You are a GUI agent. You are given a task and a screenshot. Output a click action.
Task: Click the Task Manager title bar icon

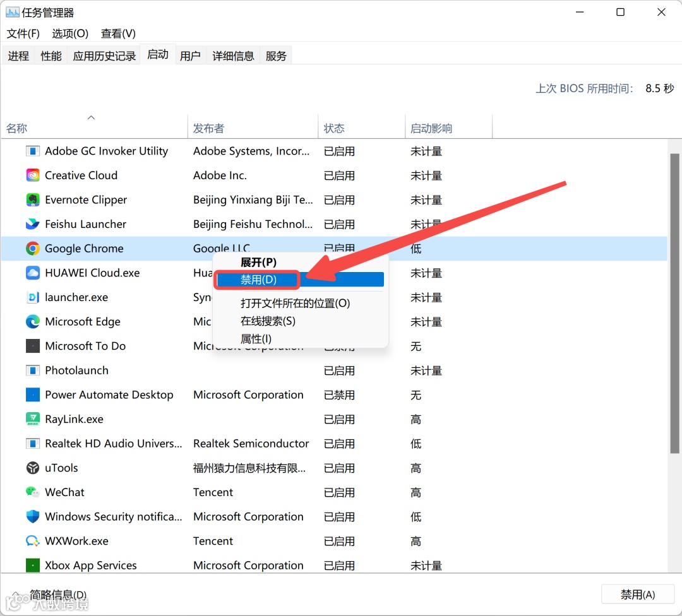12,12
